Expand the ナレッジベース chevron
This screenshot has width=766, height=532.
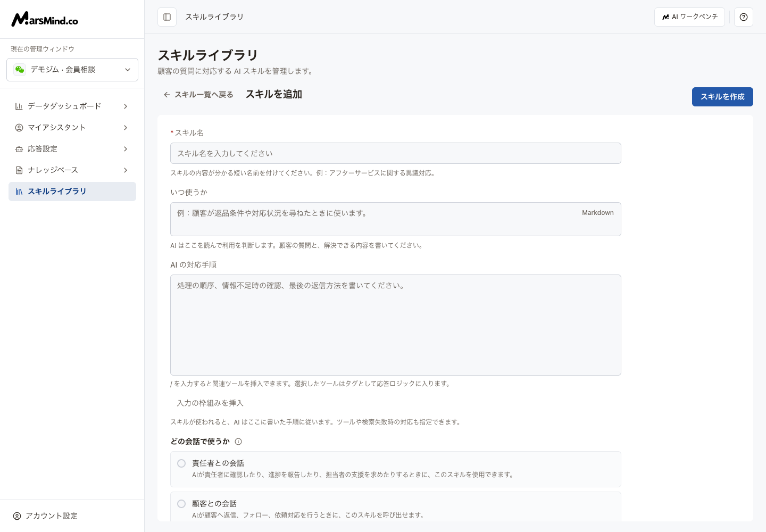coord(126,170)
